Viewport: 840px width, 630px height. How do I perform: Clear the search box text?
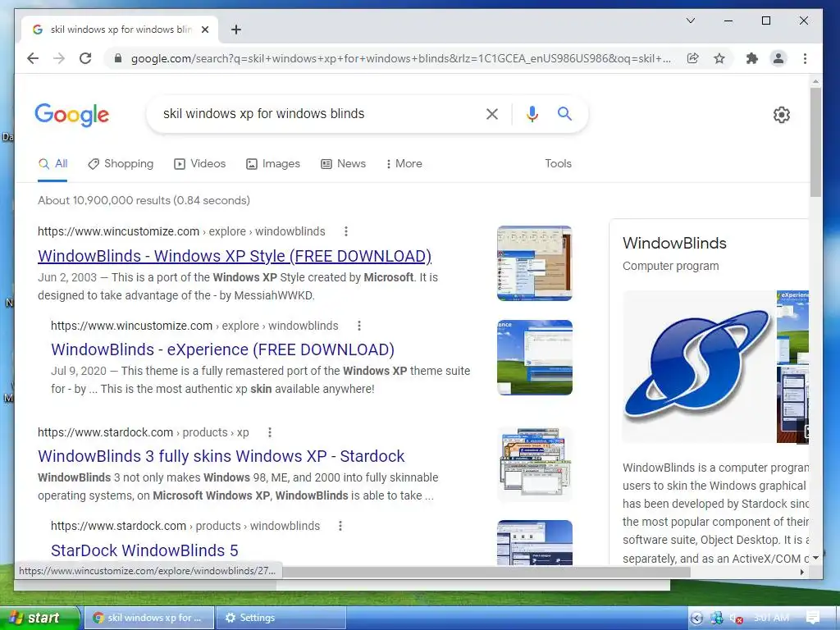click(492, 113)
